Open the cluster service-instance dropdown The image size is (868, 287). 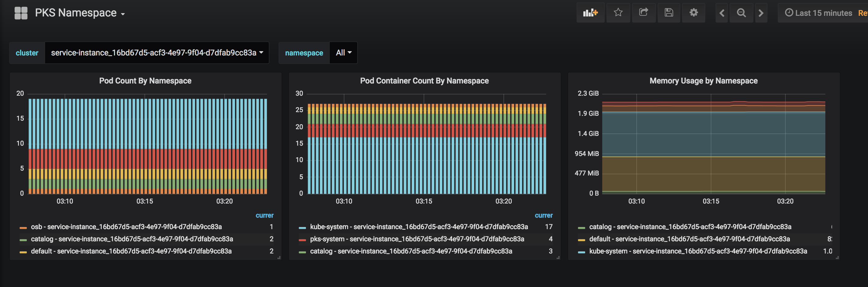[157, 52]
